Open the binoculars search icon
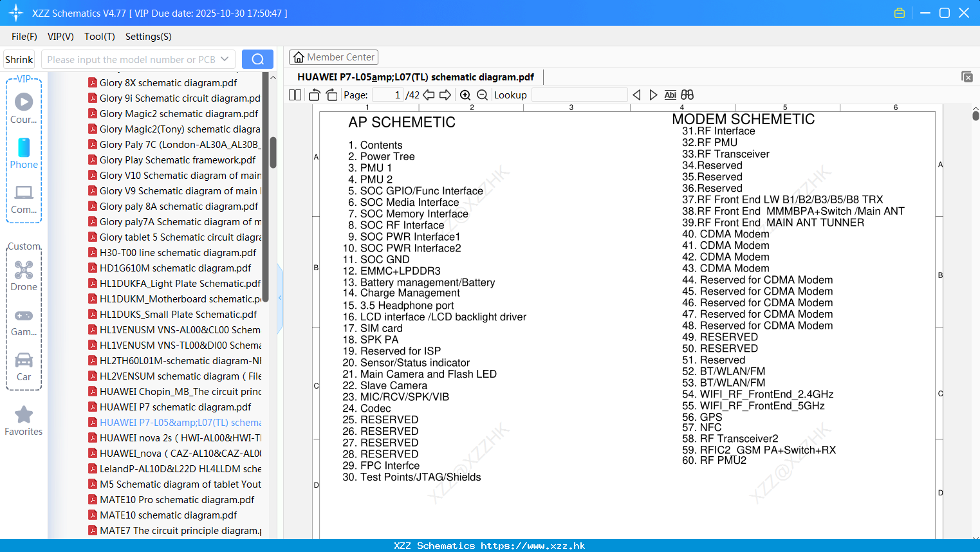Screen dimensions: 980x552 point(687,95)
